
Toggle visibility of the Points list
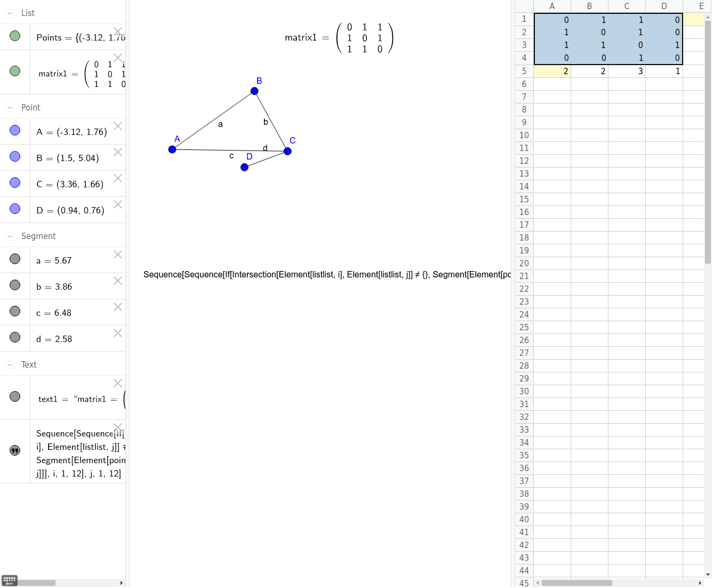pyautogui.click(x=15, y=36)
